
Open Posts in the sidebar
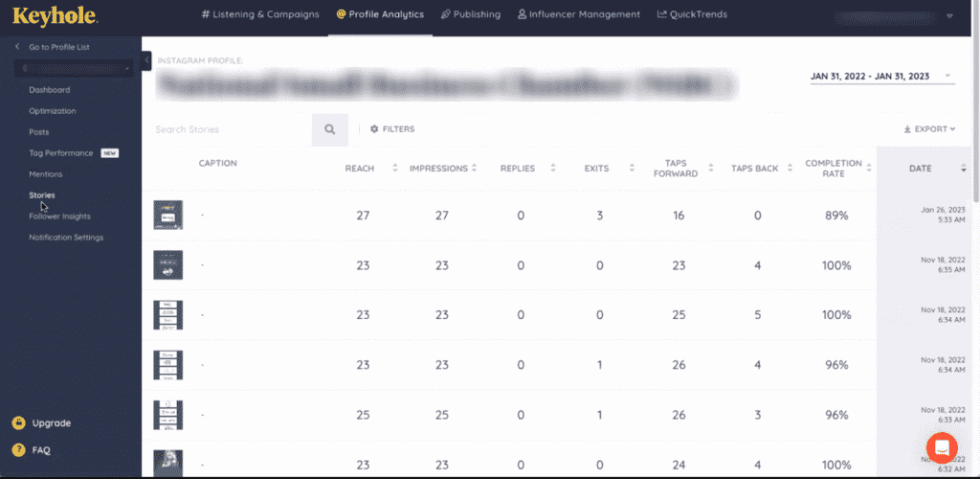tap(38, 132)
